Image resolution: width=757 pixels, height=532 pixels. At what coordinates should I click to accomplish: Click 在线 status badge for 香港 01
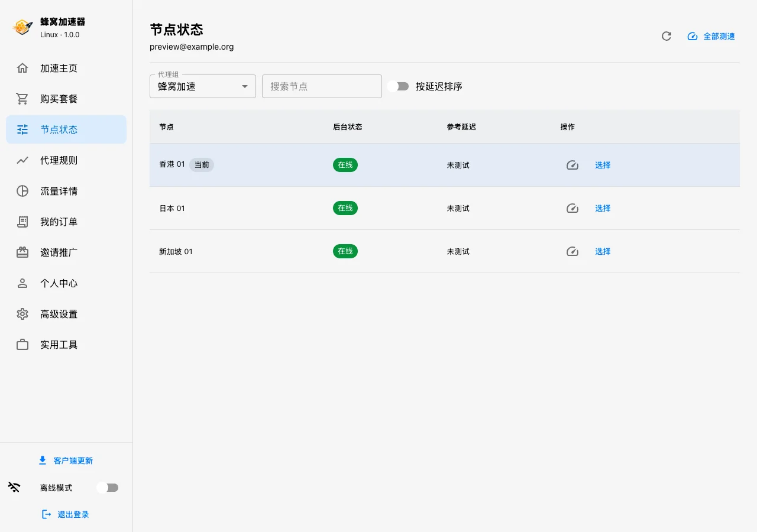345,165
